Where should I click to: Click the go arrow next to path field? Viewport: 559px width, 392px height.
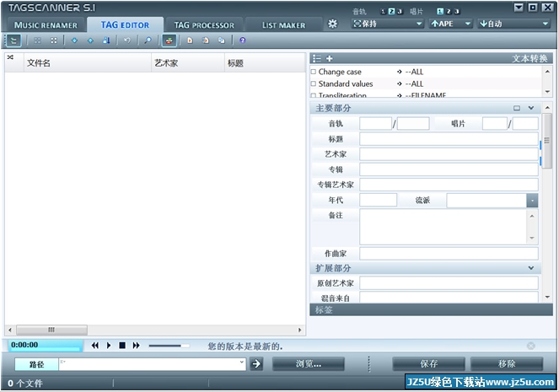(256, 364)
